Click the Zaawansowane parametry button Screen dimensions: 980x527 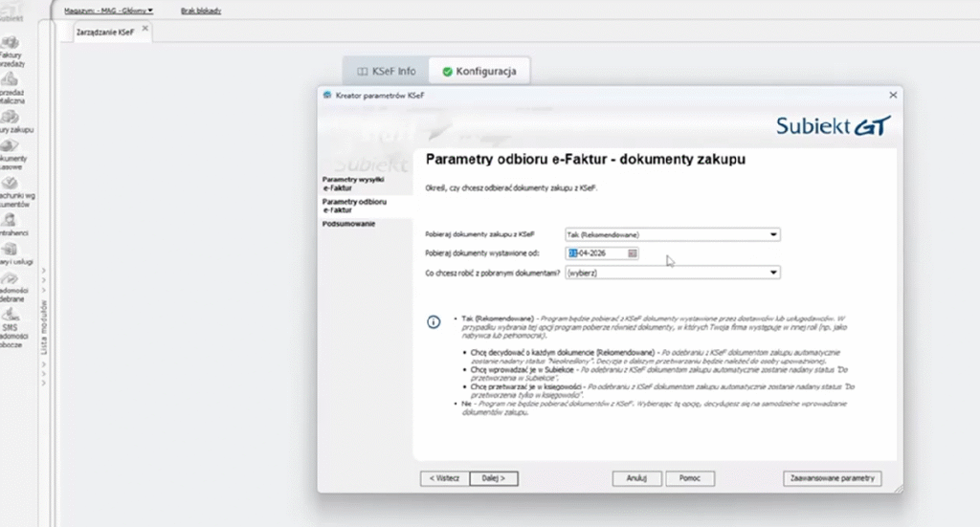(832, 477)
